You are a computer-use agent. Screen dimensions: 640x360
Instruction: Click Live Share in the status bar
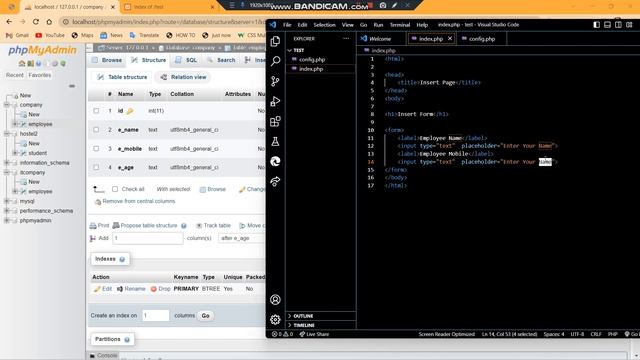[x=314, y=334]
